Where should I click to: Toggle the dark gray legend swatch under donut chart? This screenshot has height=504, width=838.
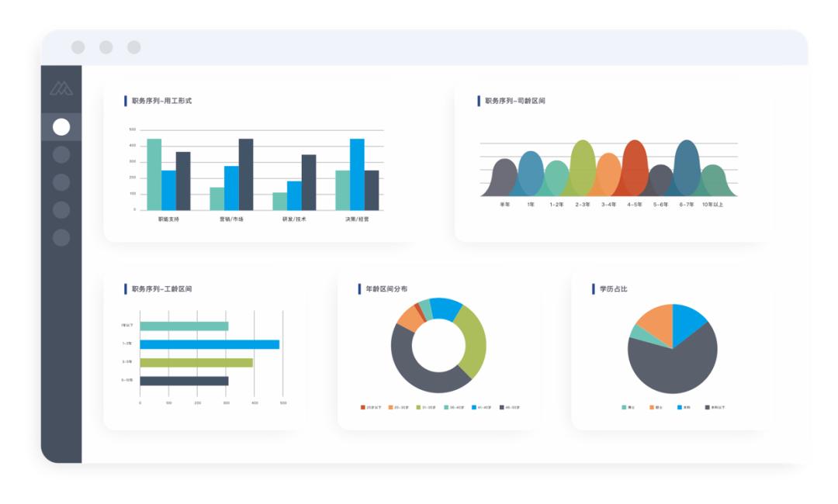tap(502, 407)
